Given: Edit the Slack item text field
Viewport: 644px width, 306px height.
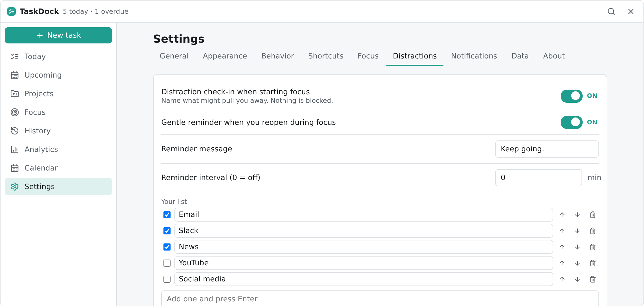Looking at the screenshot, I should coord(364,231).
